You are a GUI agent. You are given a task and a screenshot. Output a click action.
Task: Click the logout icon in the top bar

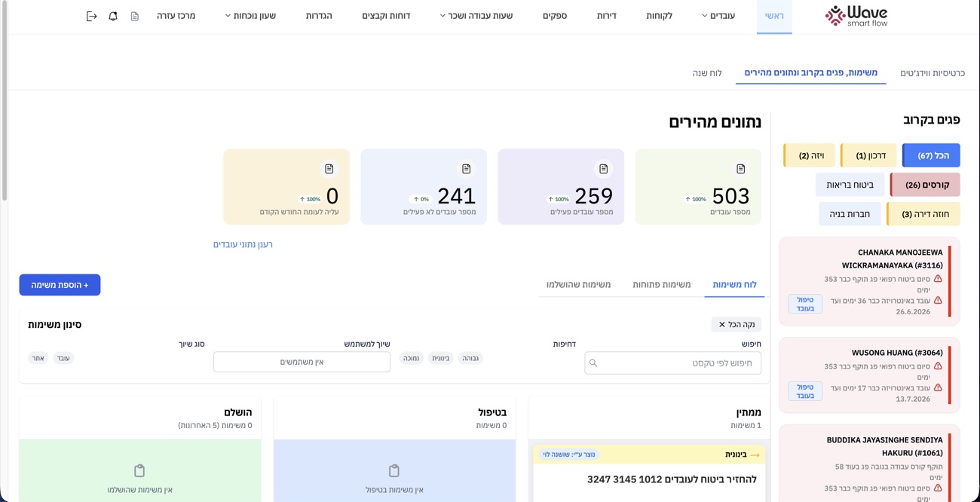[x=91, y=16]
